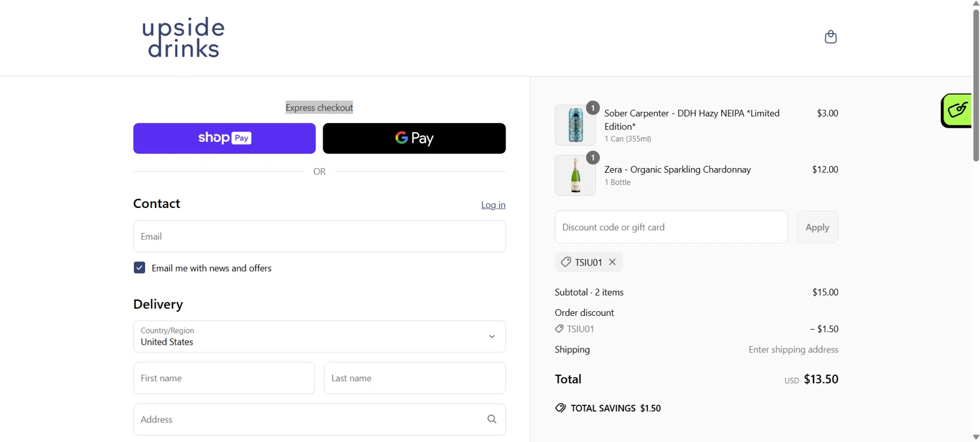980x442 pixels.
Task: Click the $13.50 total amount
Action: [x=821, y=379]
